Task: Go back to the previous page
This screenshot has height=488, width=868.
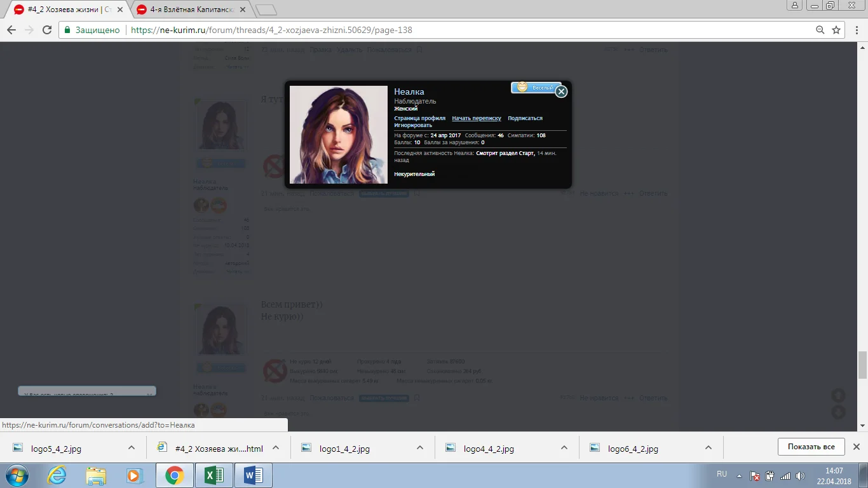Action: (11, 30)
